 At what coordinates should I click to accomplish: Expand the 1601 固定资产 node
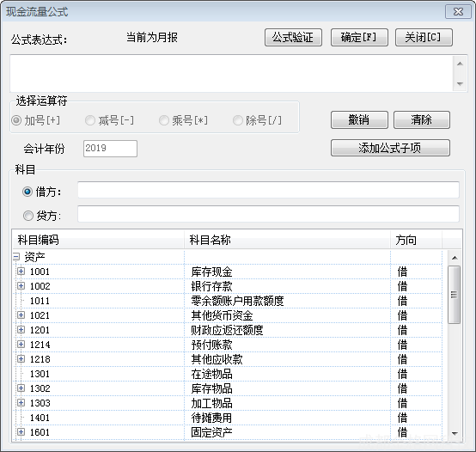coord(21,431)
